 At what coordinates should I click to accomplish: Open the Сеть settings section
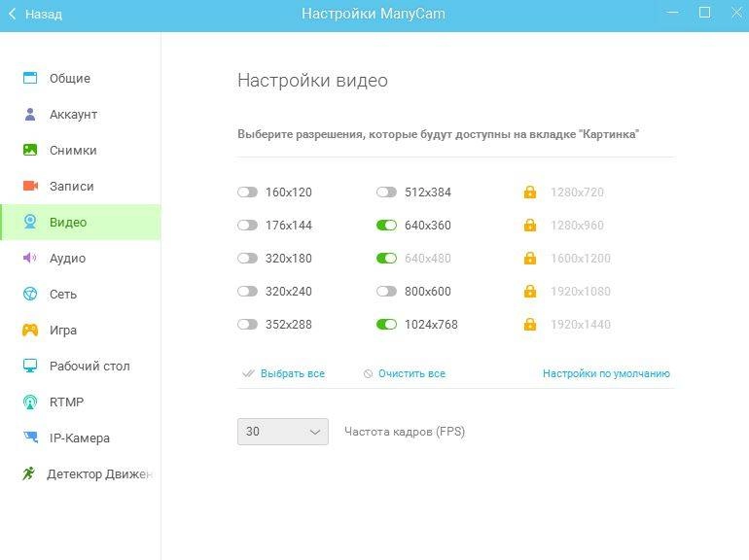coord(80,294)
